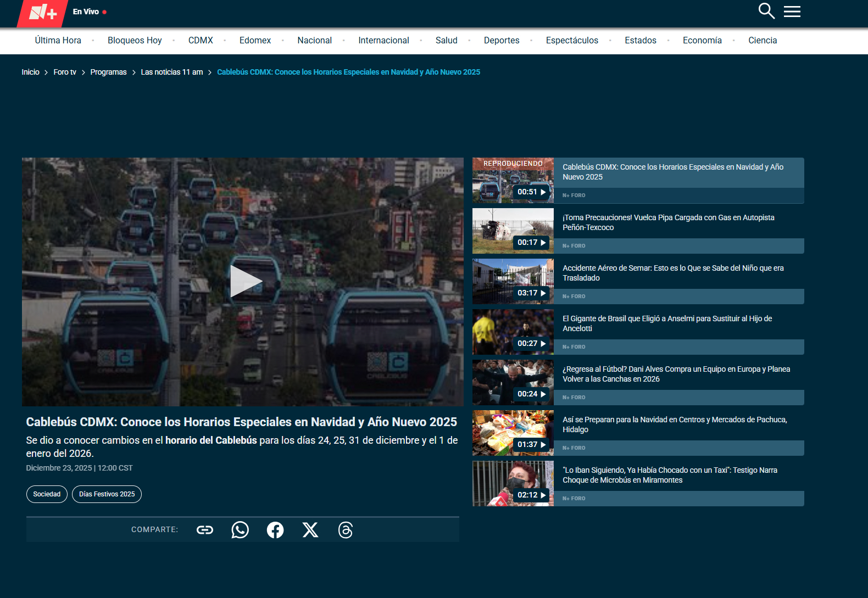Open the Deportes section
The width and height of the screenshot is (868, 598).
502,41
